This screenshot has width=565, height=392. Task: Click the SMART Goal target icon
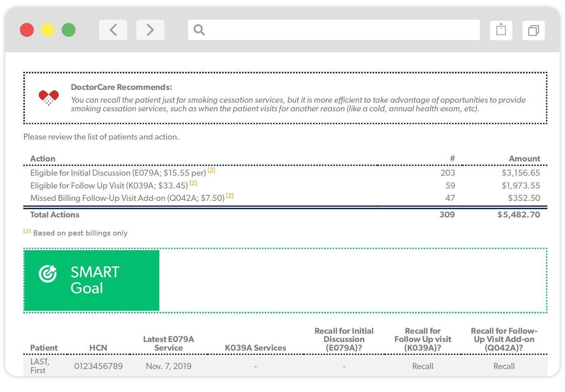pos(48,273)
